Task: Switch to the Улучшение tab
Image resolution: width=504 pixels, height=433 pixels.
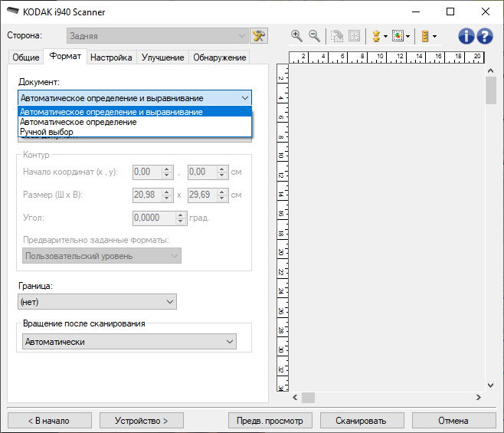Action: 162,57
